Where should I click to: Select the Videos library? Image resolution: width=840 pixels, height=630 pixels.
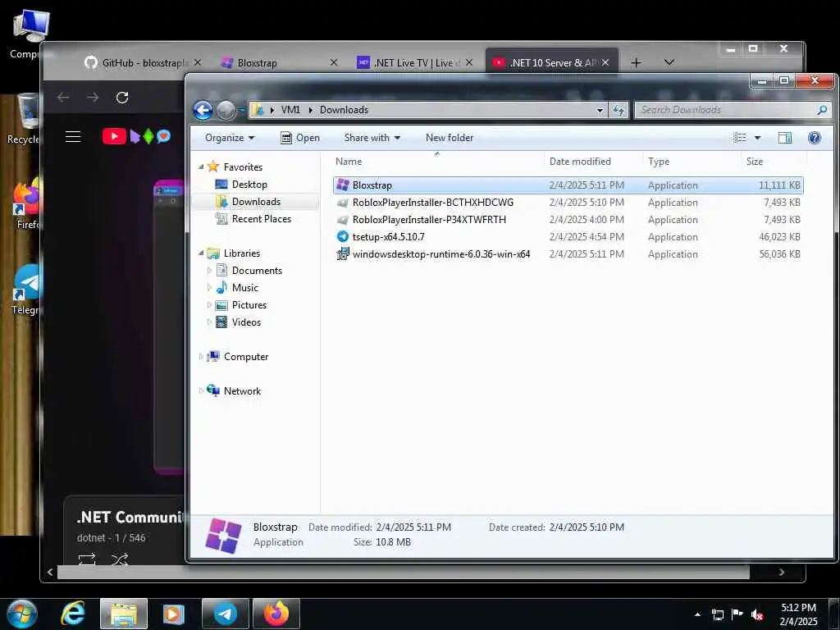(x=246, y=322)
